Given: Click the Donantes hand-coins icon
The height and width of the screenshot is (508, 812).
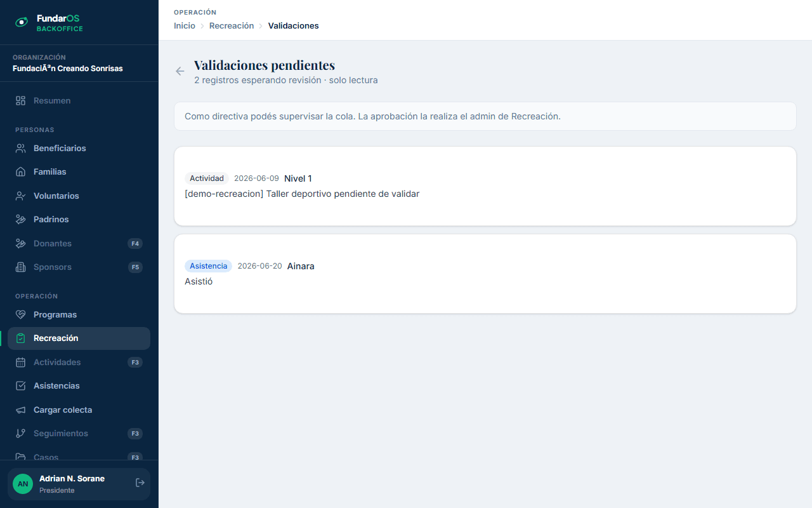Looking at the screenshot, I should (x=20, y=243).
